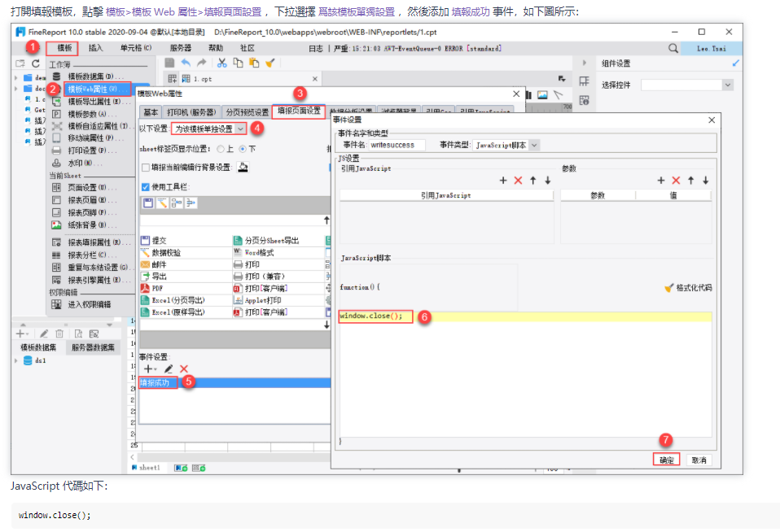Viewport: 780px width, 532px height.
Task: Click the 取消 button in 事件设置 dialog
Action: 699,460
